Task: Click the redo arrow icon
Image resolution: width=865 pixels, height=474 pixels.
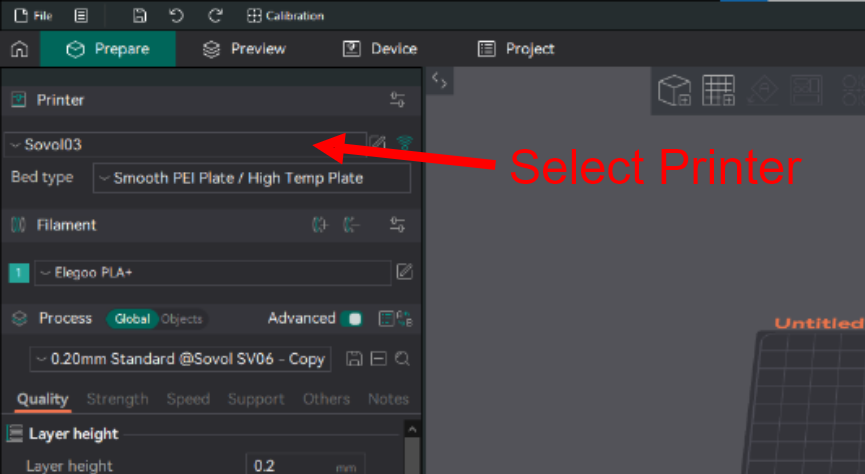Action: 215,16
